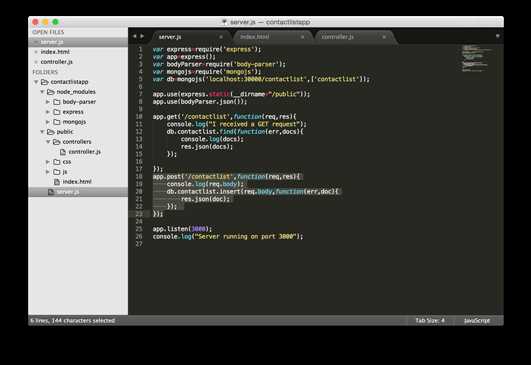The image size is (531, 365).
Task: Click the express folder icon
Action: [57, 112]
